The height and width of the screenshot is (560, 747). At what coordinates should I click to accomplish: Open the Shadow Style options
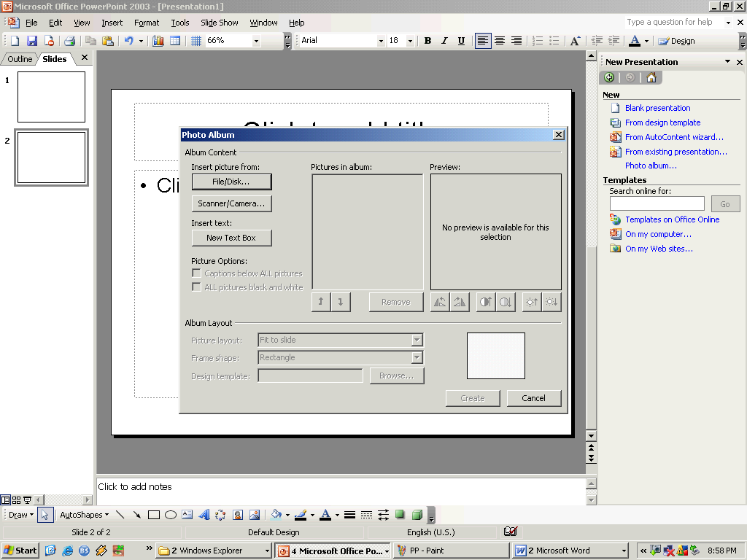400,515
